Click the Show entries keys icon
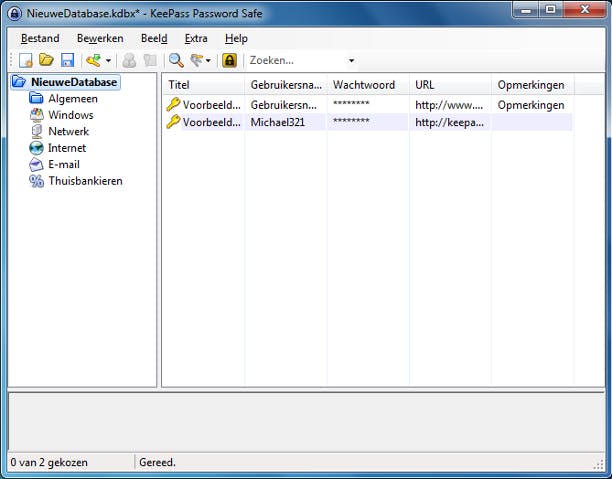 pyautogui.click(x=196, y=60)
